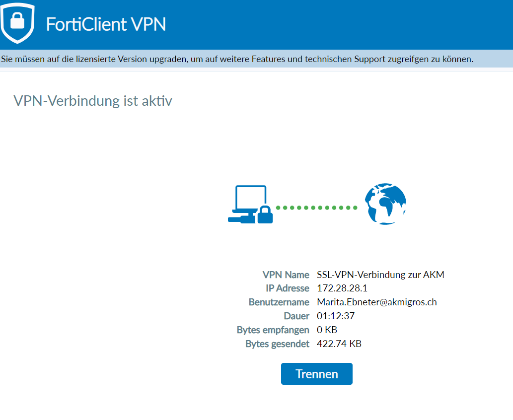Click the computer with padlock icon

coord(250,205)
